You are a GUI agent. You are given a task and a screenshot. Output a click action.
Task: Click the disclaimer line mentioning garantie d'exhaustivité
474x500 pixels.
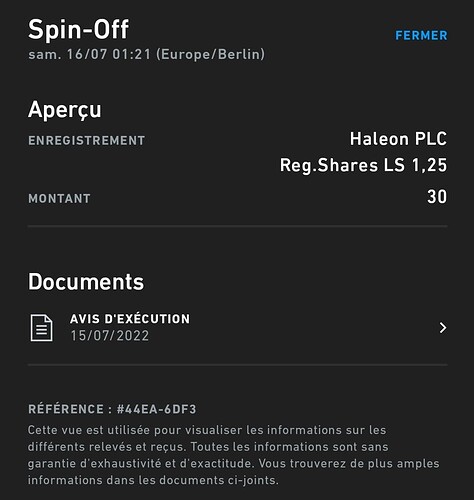233,464
